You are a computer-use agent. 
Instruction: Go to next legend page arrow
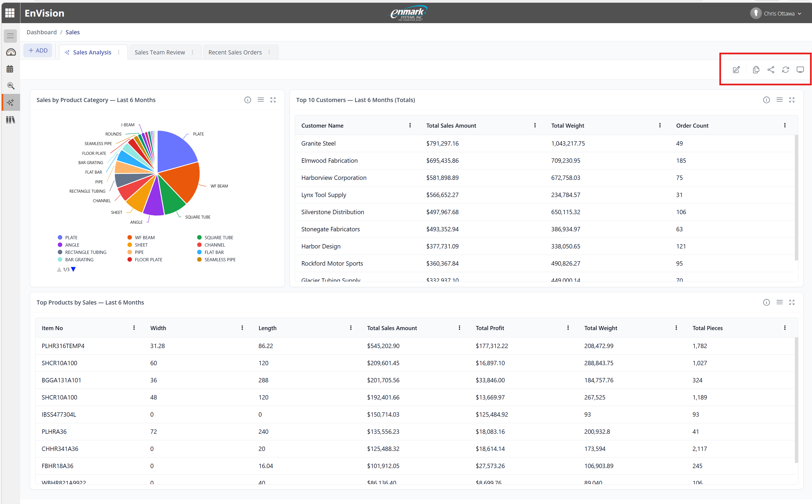tap(73, 269)
